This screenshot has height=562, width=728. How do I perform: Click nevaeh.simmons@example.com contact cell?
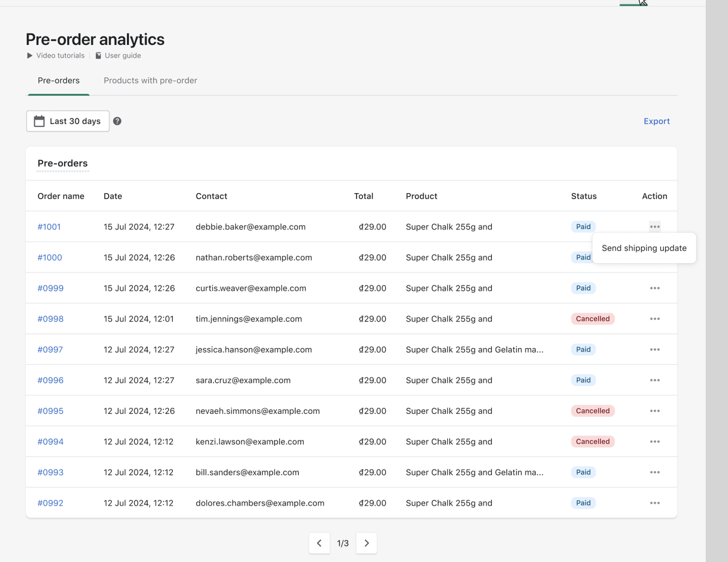pos(258,411)
